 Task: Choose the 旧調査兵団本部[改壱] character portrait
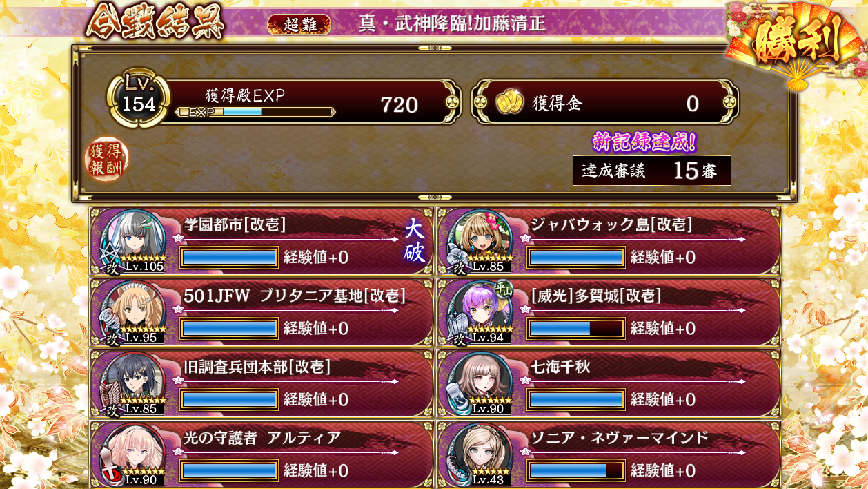point(133,383)
